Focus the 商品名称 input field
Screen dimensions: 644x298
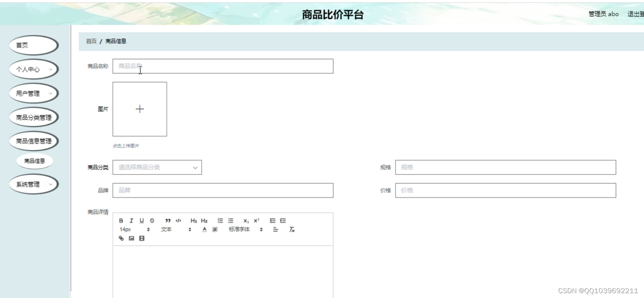[223, 66]
